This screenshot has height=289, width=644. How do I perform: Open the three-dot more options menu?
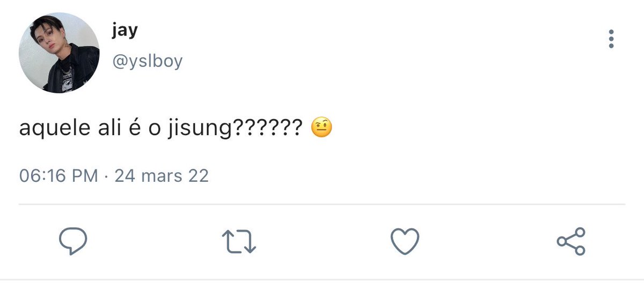coord(611,39)
